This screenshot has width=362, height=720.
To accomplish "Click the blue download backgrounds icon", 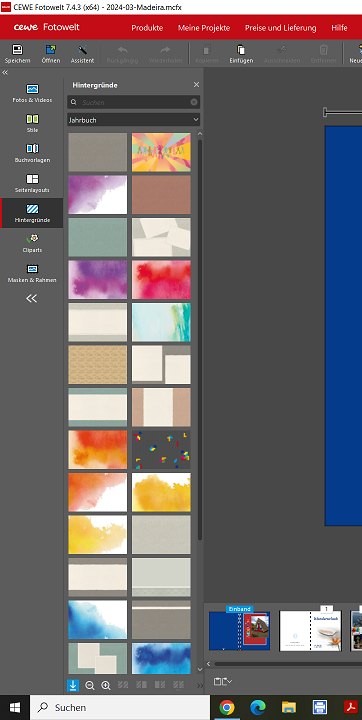I will [x=73, y=685].
